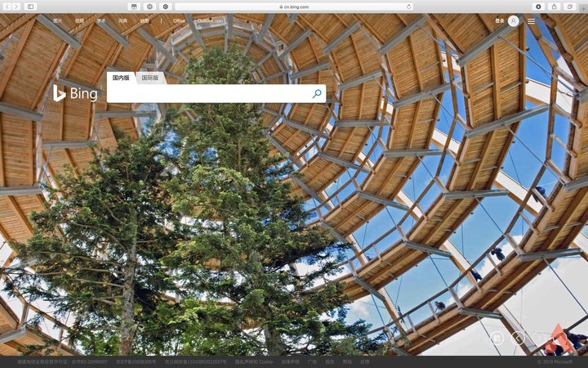Show previous wallpaper with the left arrow

(x=518, y=337)
